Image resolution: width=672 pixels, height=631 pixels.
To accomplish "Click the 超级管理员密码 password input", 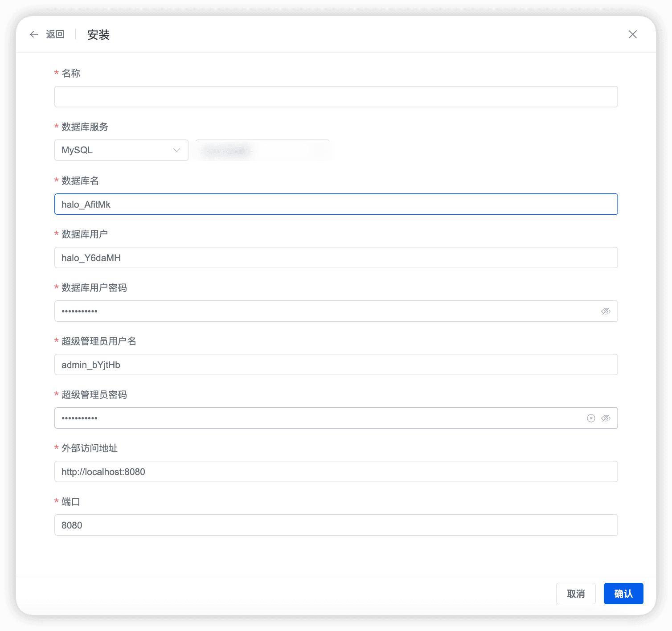I will coord(312,418).
